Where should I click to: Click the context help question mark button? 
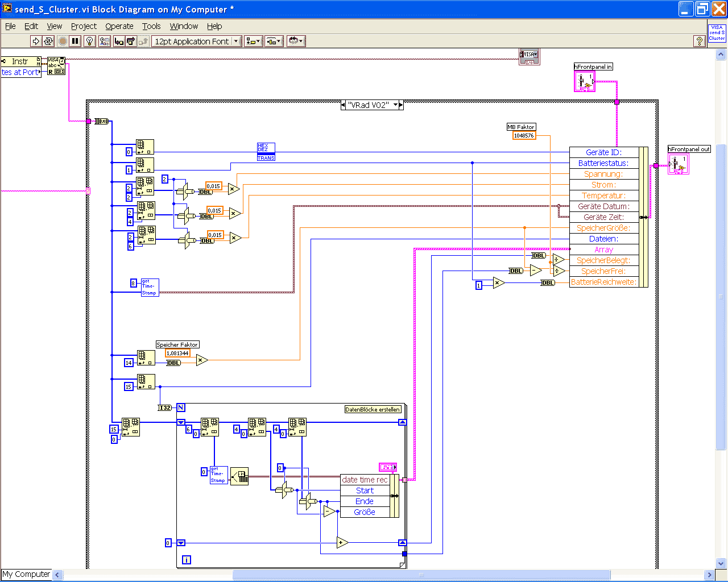[700, 41]
